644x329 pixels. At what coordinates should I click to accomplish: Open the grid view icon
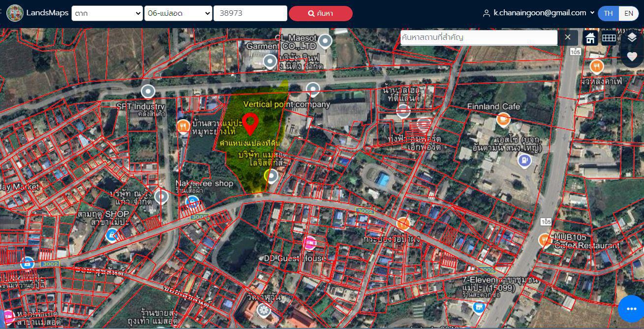click(609, 38)
